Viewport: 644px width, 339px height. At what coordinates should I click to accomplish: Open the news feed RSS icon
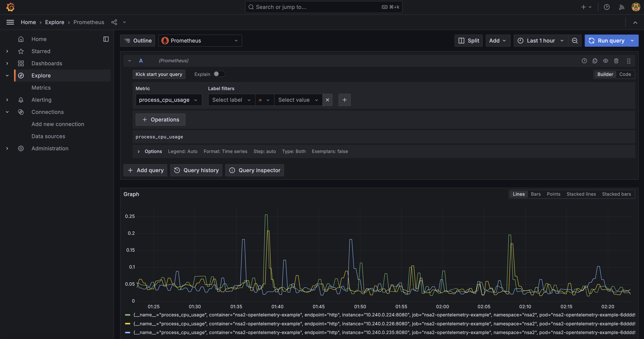(622, 7)
